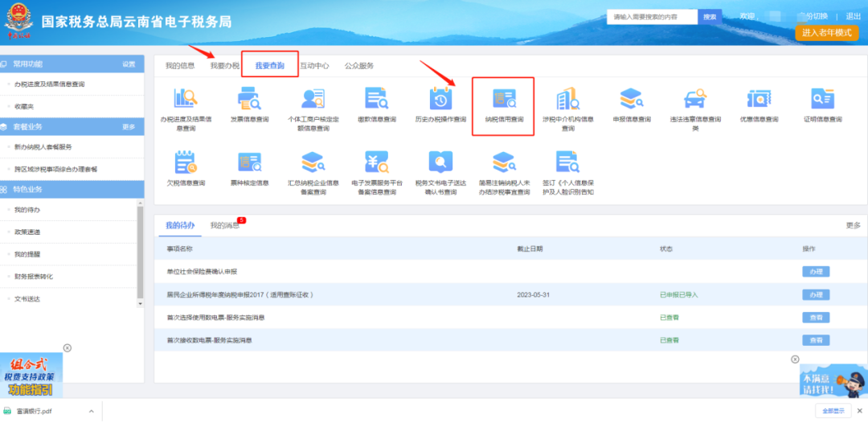Click 申报信息查询 icon
Image resolution: width=868 pixels, height=423 pixels.
tap(631, 99)
